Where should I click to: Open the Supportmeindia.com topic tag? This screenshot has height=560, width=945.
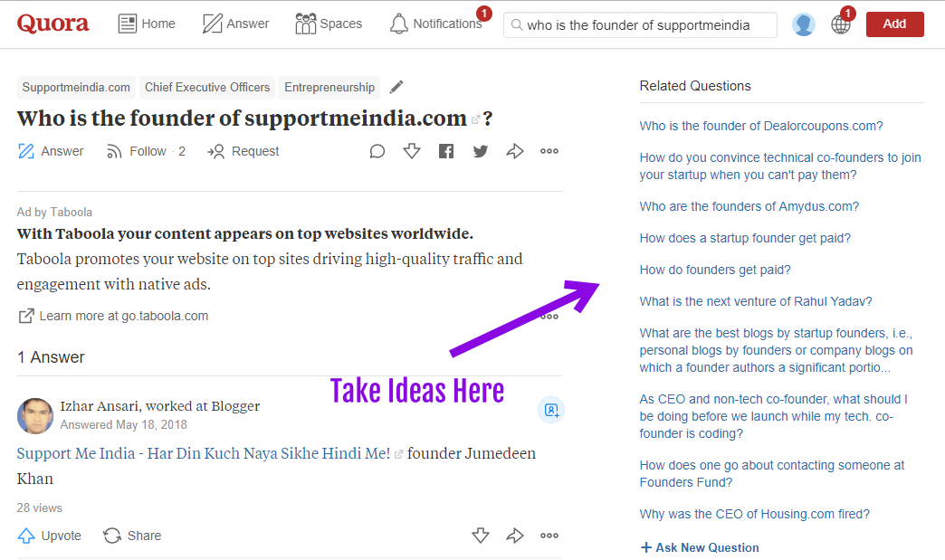tap(76, 88)
